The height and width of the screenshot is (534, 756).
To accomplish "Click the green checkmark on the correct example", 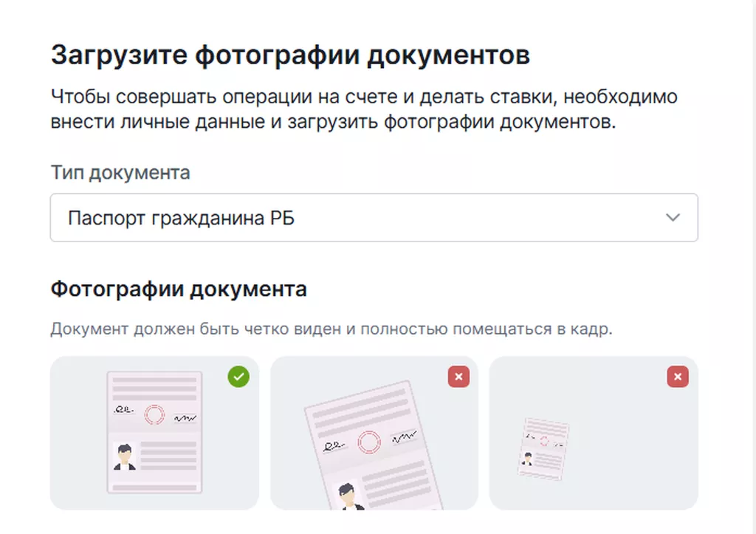I will pyautogui.click(x=238, y=377).
